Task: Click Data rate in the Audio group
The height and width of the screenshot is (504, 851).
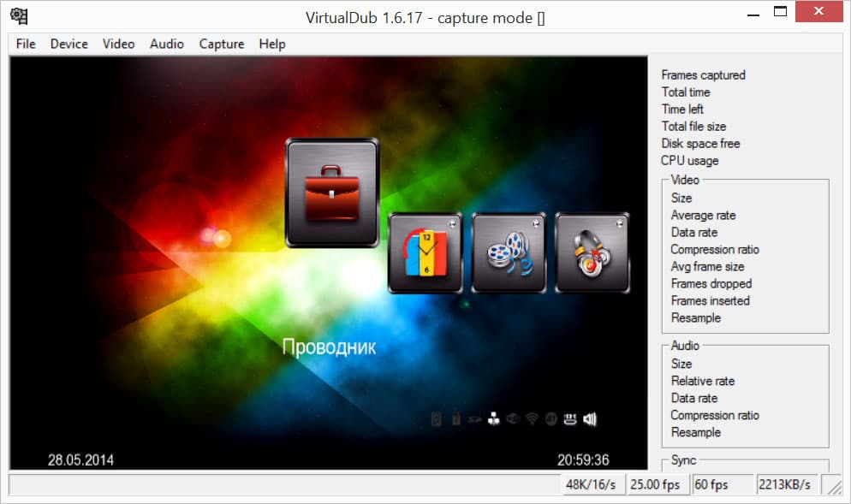Action: point(694,398)
